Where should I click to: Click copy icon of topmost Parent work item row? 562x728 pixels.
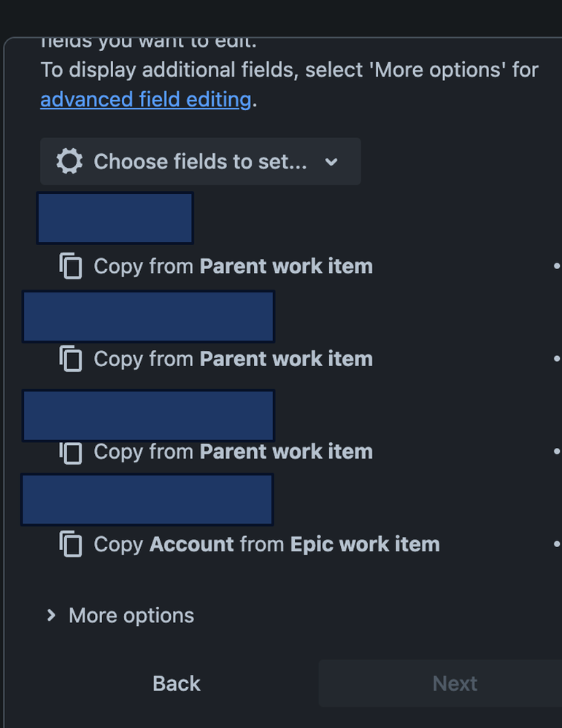(x=71, y=266)
